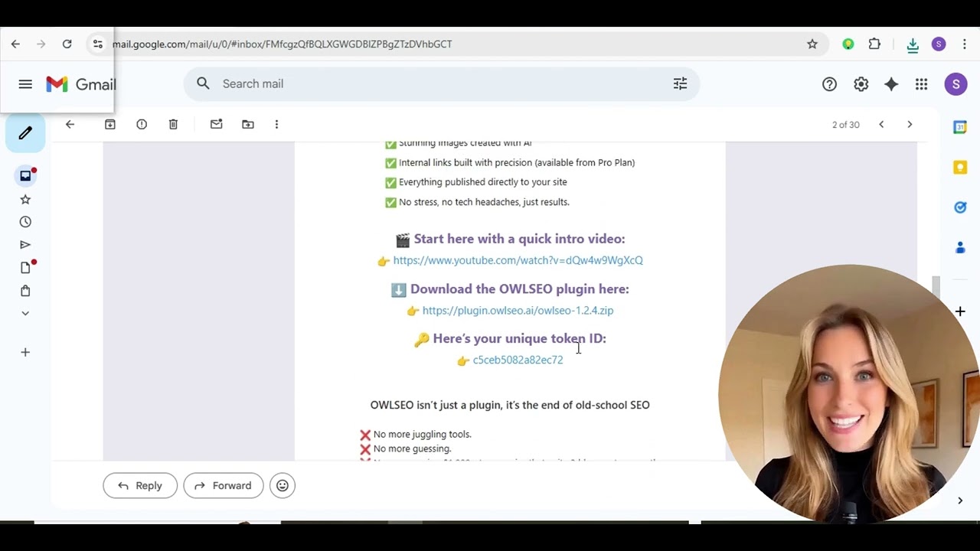Image resolution: width=980 pixels, height=551 pixels.
Task: Open the browser Downloads icon
Action: (x=913, y=45)
